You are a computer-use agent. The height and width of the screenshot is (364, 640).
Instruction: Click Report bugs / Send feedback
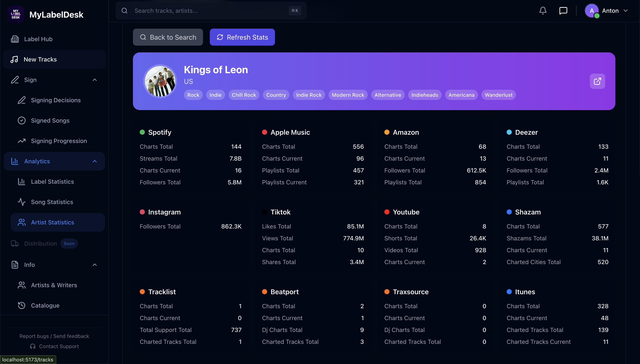click(x=54, y=336)
